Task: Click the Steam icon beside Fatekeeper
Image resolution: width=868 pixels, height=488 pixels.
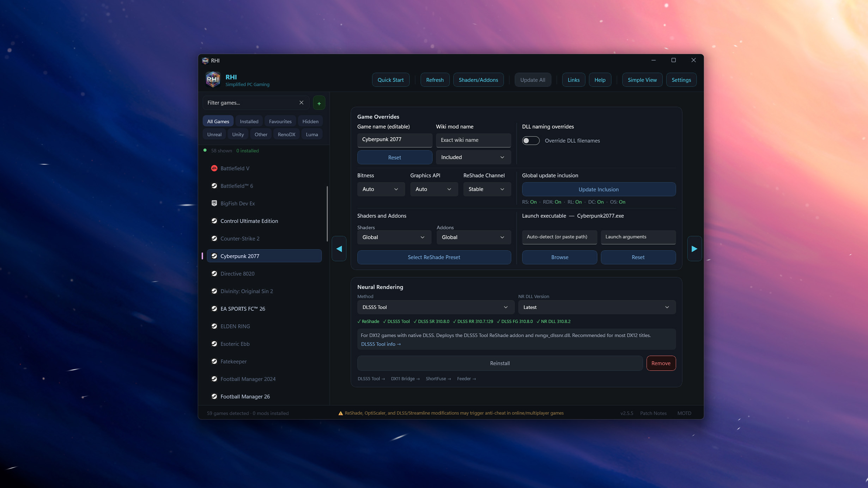Action: pos(214,362)
